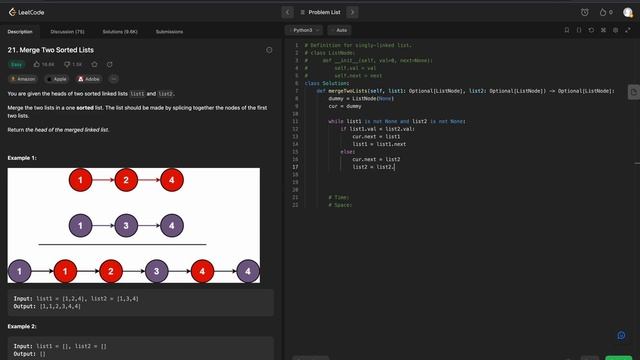Bookmark the code with editor bookmark icon
Screen dimensions: 640x360
tap(567, 30)
